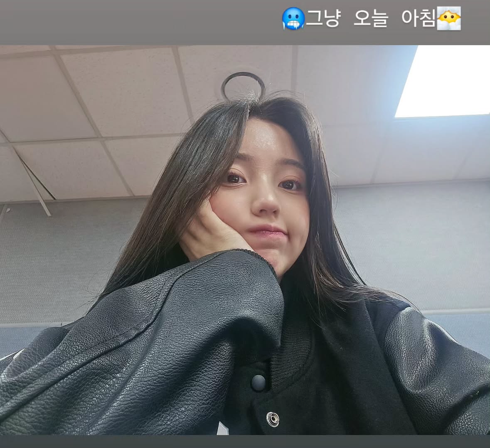Click the hair loop above her head
This screenshot has width=490, height=448.
[x=243, y=85]
